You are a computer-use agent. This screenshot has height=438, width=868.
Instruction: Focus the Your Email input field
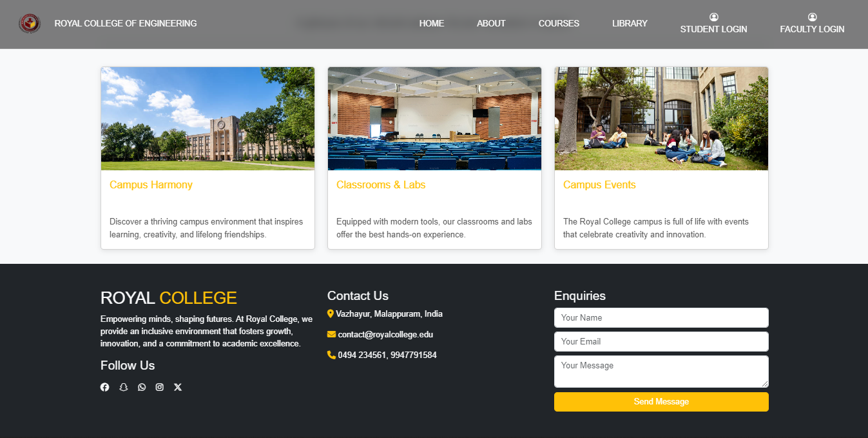point(661,341)
